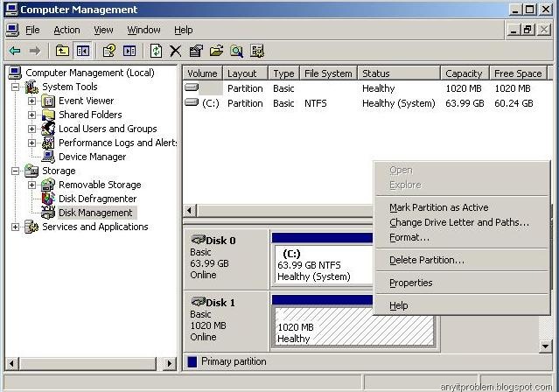This screenshot has height=392, width=559.
Task: Expand Services and Applications node
Action: (x=16, y=227)
